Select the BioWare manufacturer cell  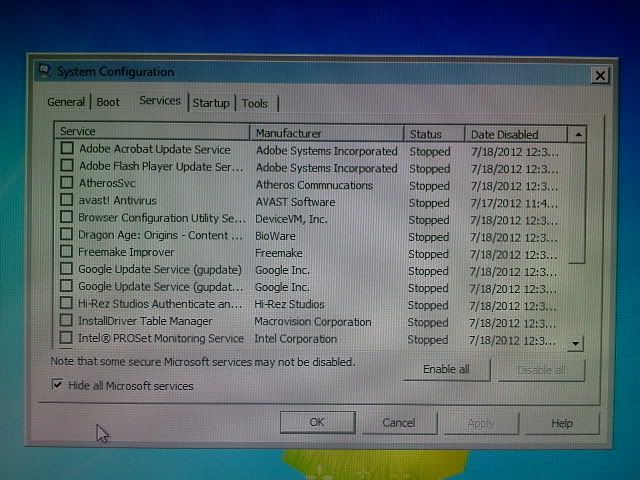(x=275, y=236)
